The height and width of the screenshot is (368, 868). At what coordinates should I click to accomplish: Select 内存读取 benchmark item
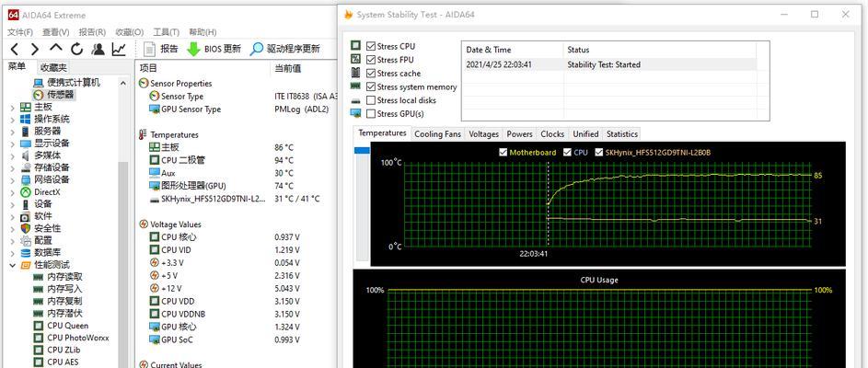click(x=58, y=277)
